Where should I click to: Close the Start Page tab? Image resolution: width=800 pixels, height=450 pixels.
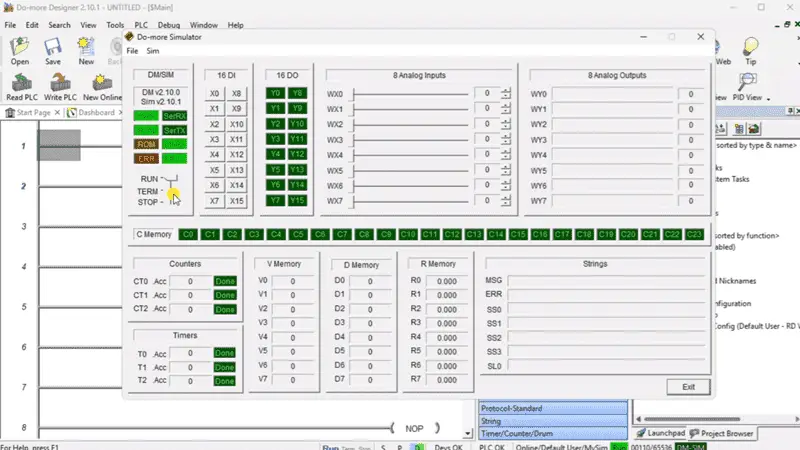coord(57,113)
